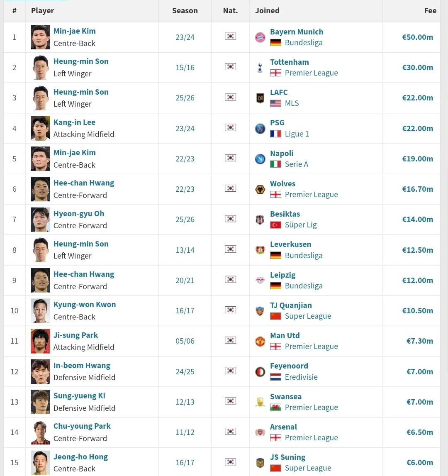Screen dimensions: 448x476
Task: Click the PSG club crest icon
Action: [x=260, y=129]
